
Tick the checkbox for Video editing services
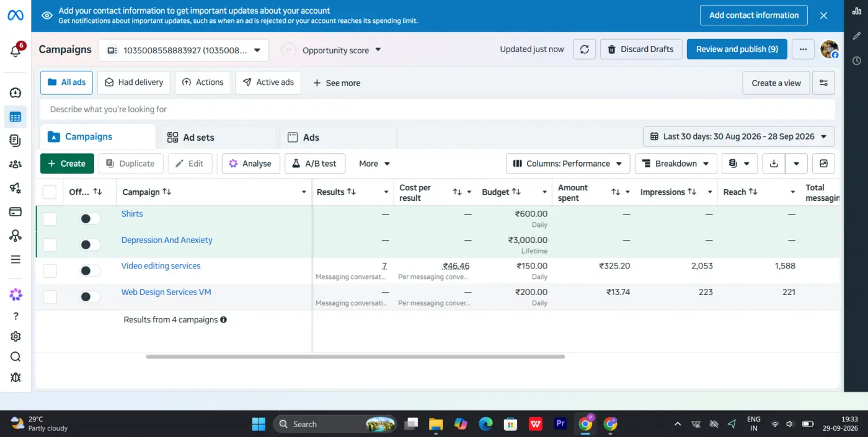pos(50,271)
